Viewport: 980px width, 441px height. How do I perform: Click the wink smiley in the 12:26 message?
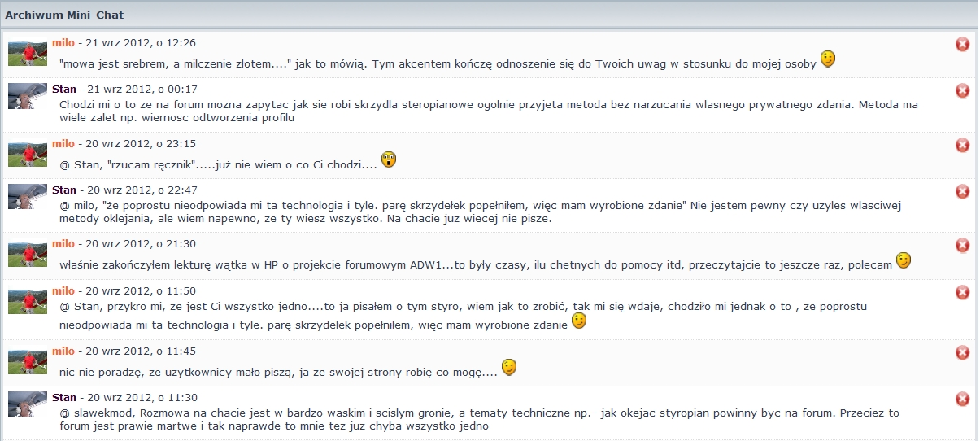click(827, 59)
